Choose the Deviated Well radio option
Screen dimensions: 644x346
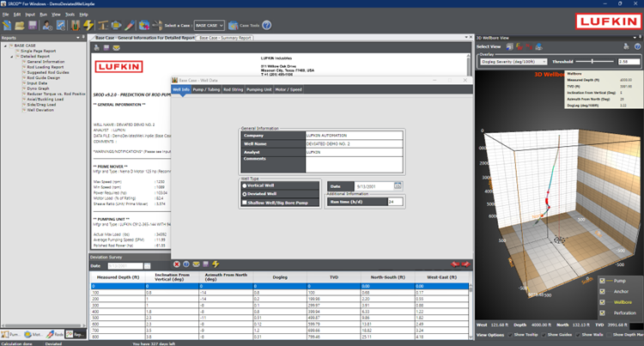246,193
